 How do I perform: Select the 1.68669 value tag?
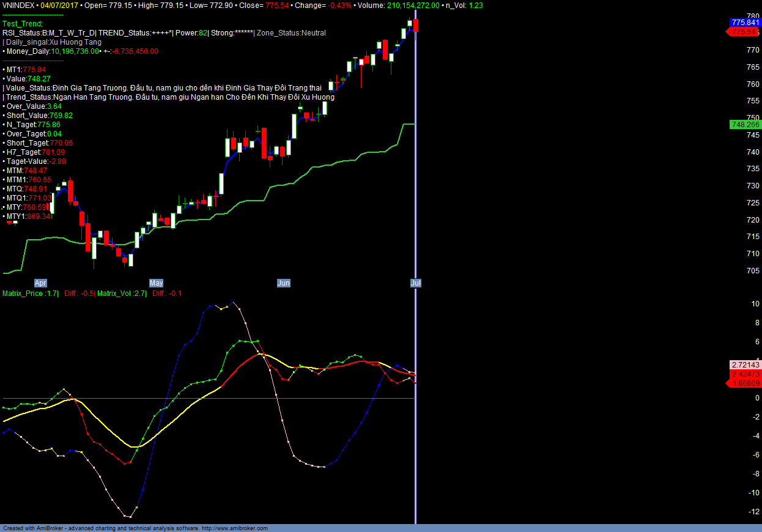(x=744, y=383)
